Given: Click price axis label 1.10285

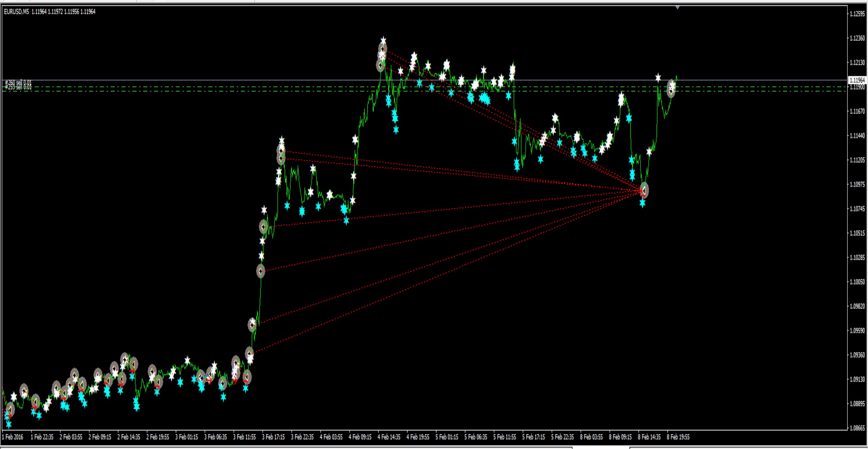Looking at the screenshot, I should (x=857, y=258).
